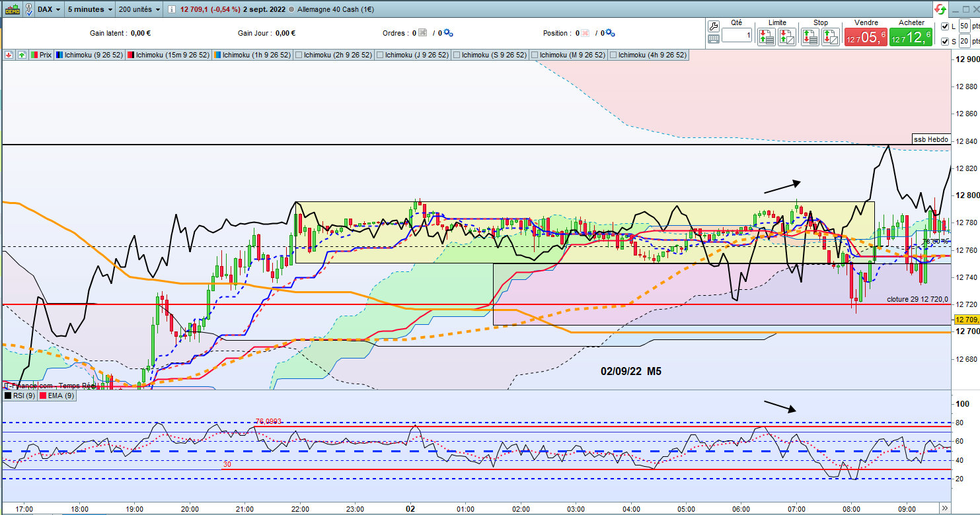980x515 pixels.
Task: Click the linked-chart pin icon beside DAX
Action: coord(29,10)
